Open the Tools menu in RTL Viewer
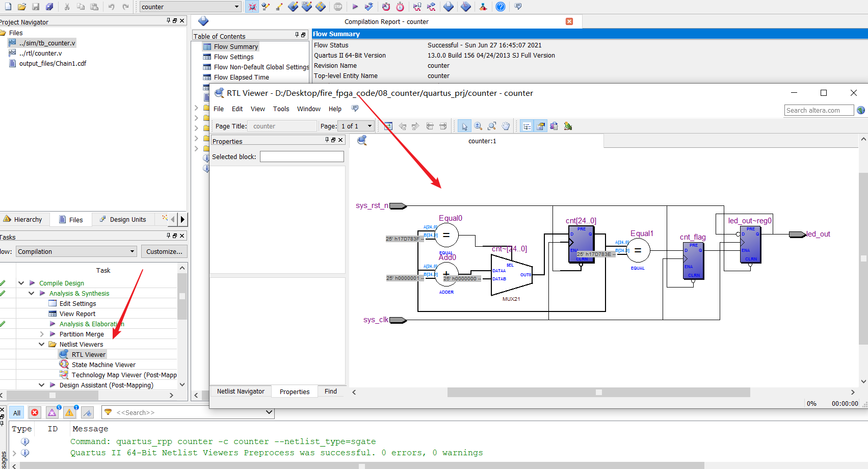868x469 pixels. [281, 109]
